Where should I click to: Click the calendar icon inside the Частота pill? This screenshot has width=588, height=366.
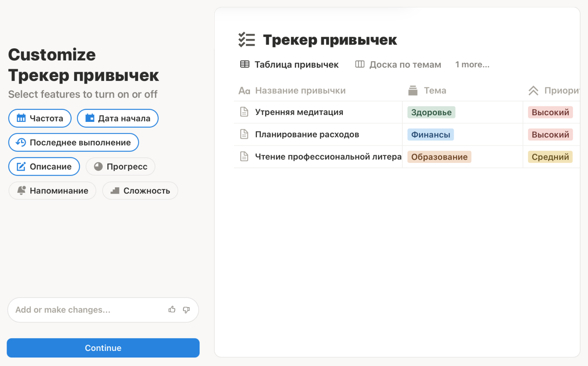[x=22, y=118]
